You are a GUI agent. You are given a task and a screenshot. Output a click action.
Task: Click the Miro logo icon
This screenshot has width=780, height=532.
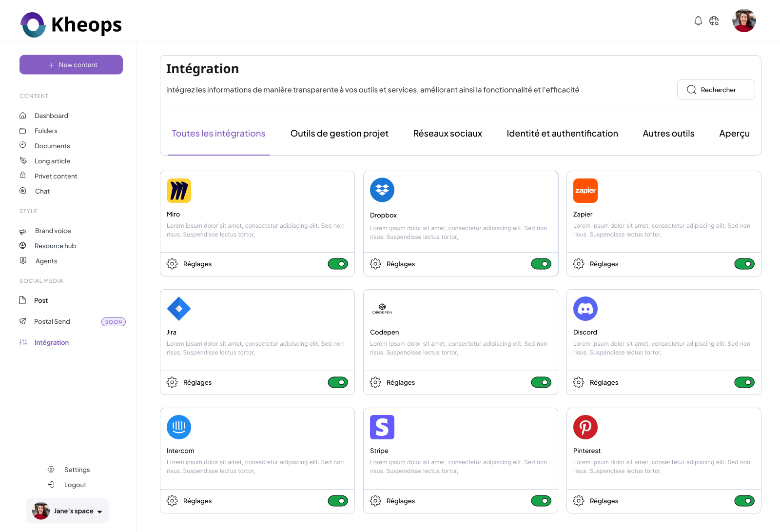(179, 191)
